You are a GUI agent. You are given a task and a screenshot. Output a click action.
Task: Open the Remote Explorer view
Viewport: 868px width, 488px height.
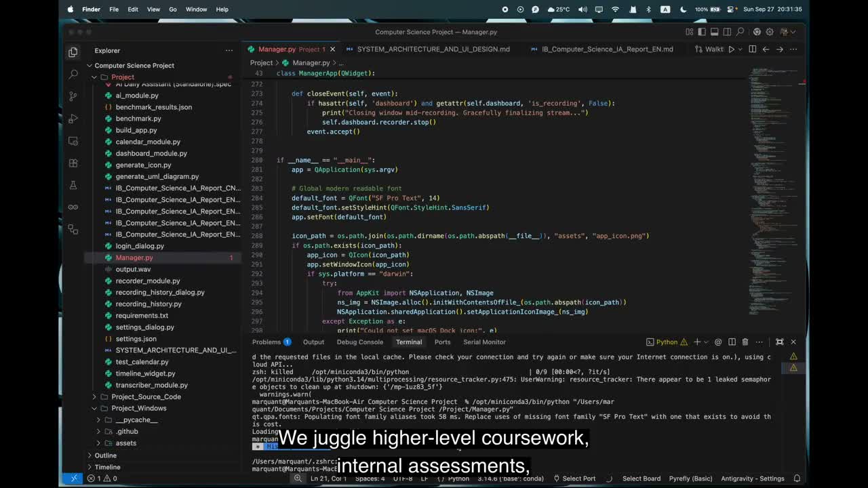click(73, 141)
